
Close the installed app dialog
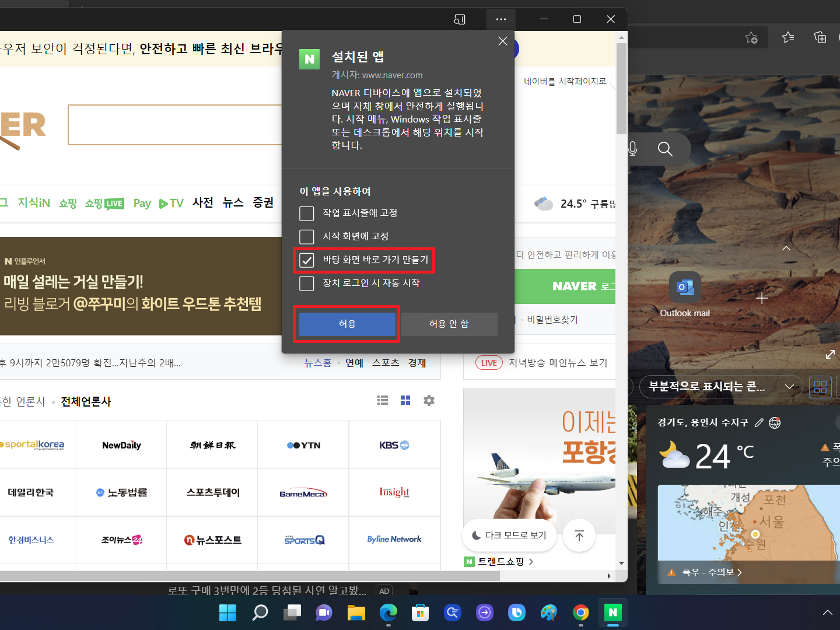click(x=503, y=41)
